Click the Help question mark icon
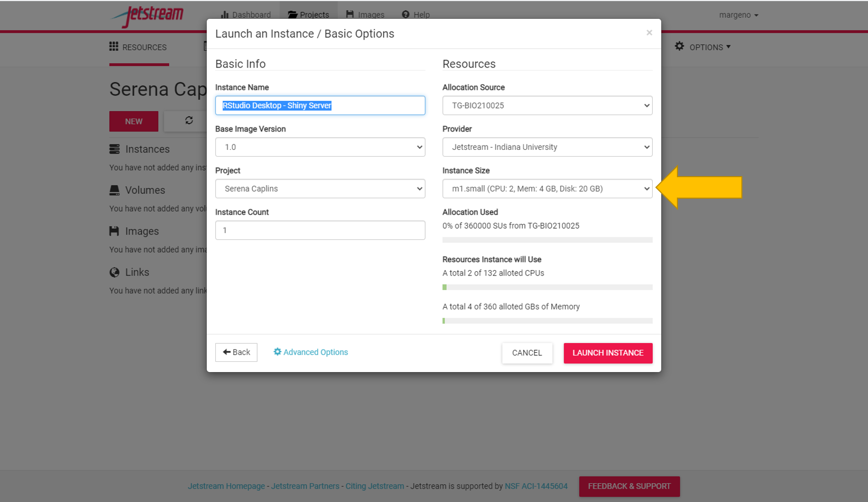 406,14
